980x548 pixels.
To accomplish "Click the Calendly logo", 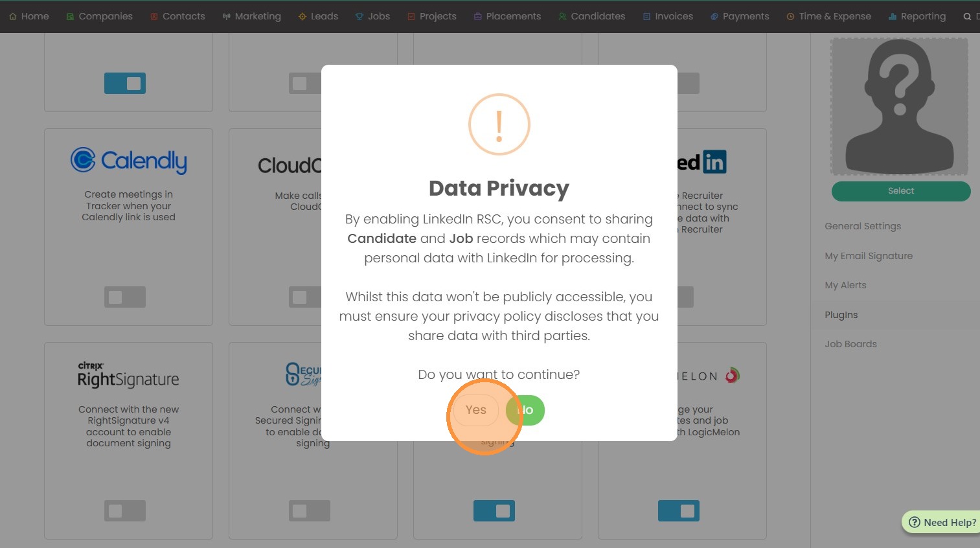I will point(128,161).
